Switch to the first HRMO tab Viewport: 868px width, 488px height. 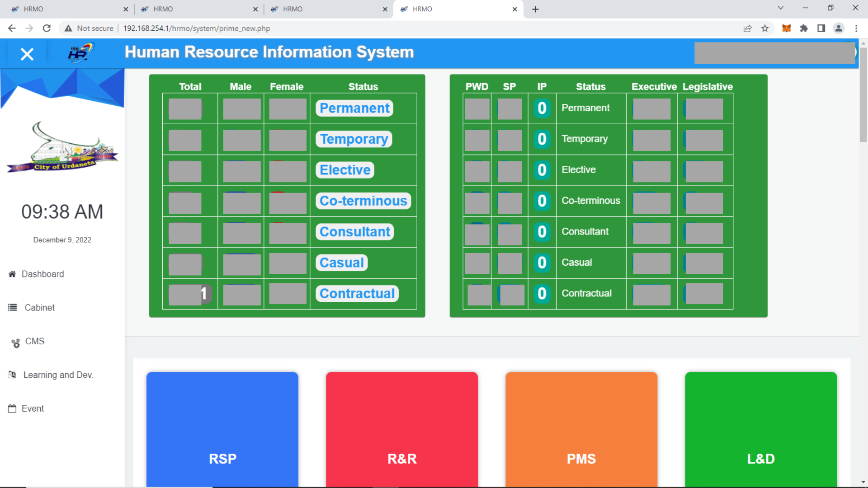tap(63, 9)
